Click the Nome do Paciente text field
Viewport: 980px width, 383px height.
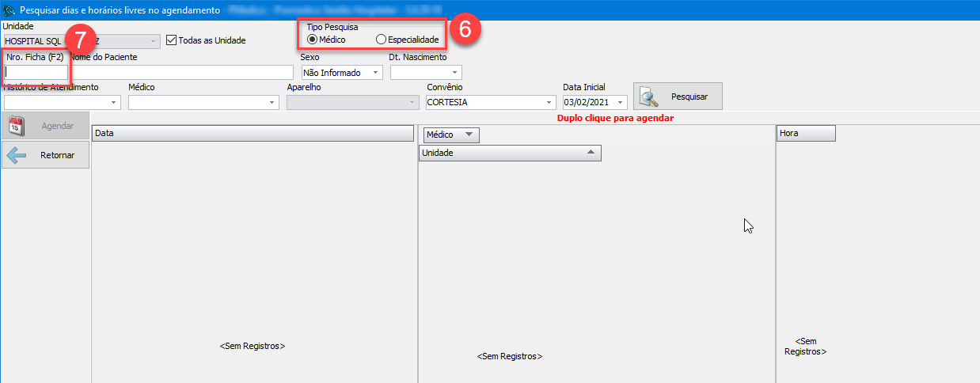pyautogui.click(x=181, y=73)
